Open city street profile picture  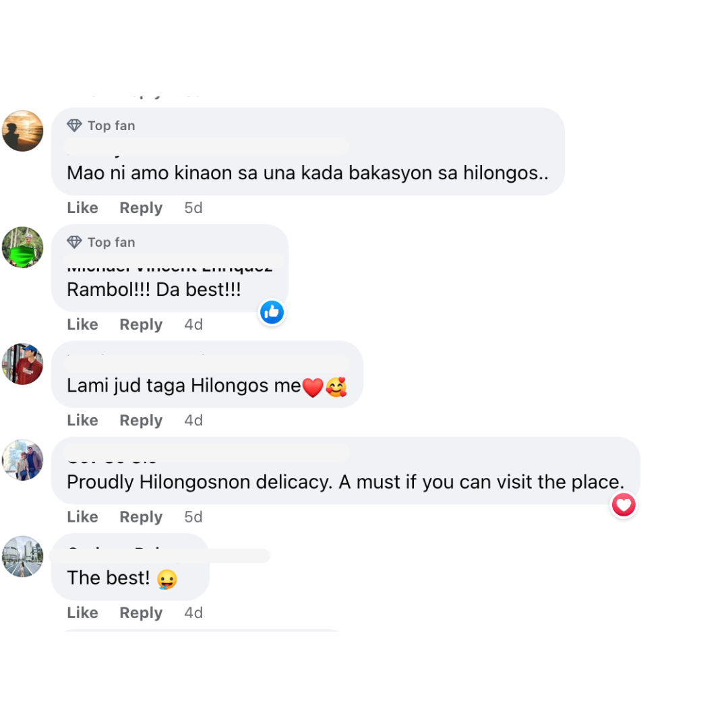[23, 557]
